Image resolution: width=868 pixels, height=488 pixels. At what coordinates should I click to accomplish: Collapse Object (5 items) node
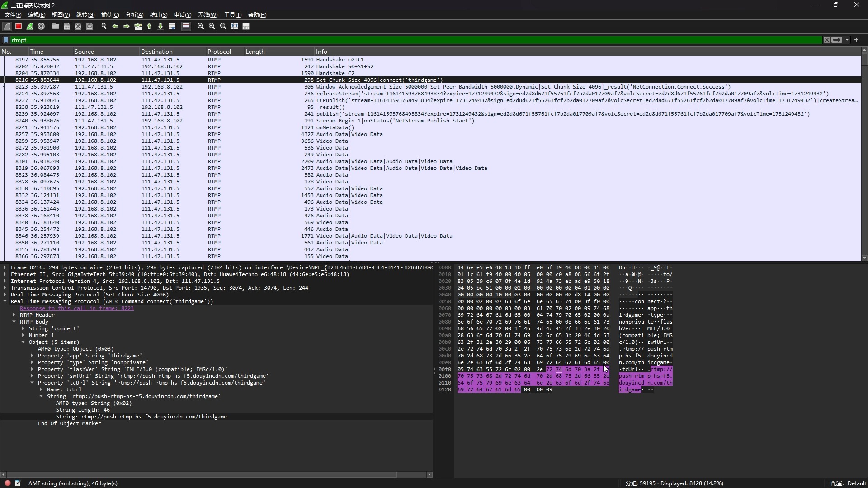tap(23, 342)
